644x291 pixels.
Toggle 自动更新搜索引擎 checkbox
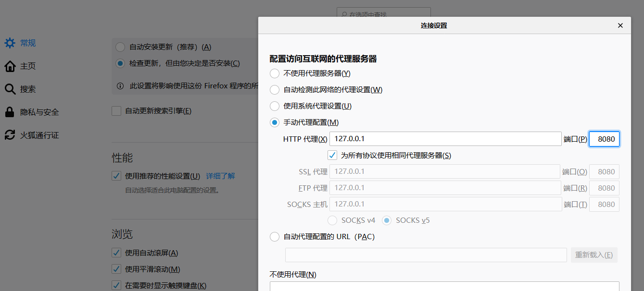click(116, 111)
